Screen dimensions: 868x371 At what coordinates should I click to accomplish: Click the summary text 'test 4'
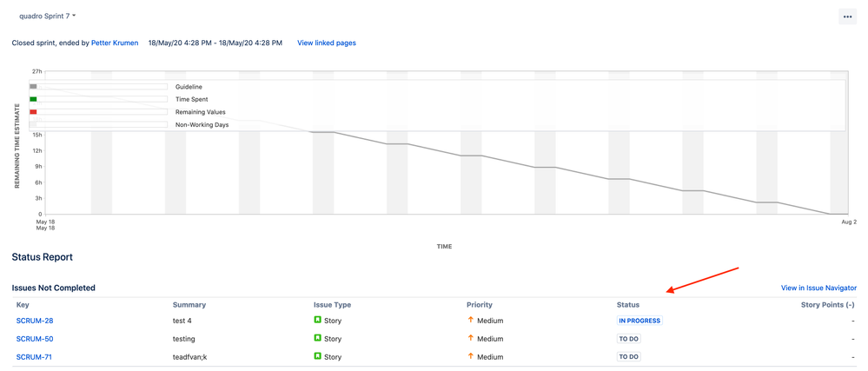pyautogui.click(x=182, y=321)
